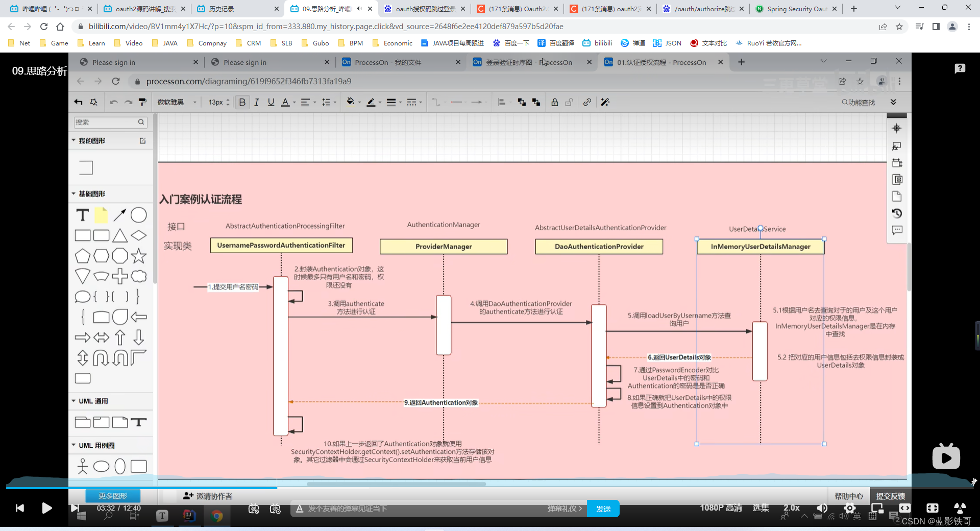This screenshot has height=531, width=980.
Task: Click the 更多图形 more shapes button
Action: coord(113,496)
